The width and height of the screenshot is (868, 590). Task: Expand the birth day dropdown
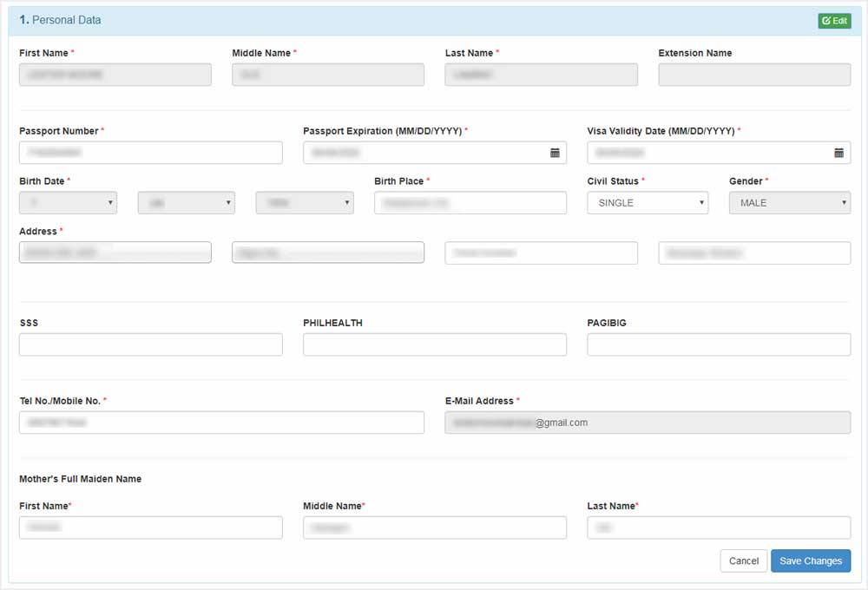(68, 202)
